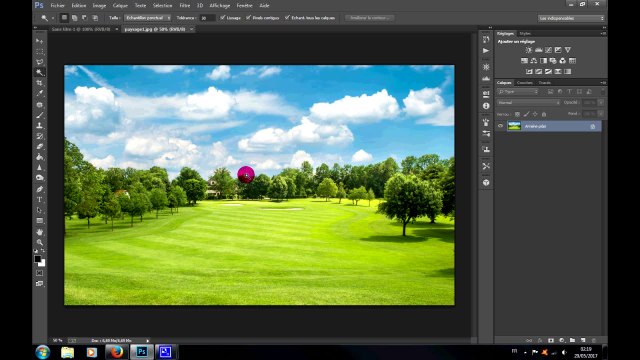This screenshot has width=640, height=360.
Task: Select the Hand tool
Action: click(x=40, y=232)
